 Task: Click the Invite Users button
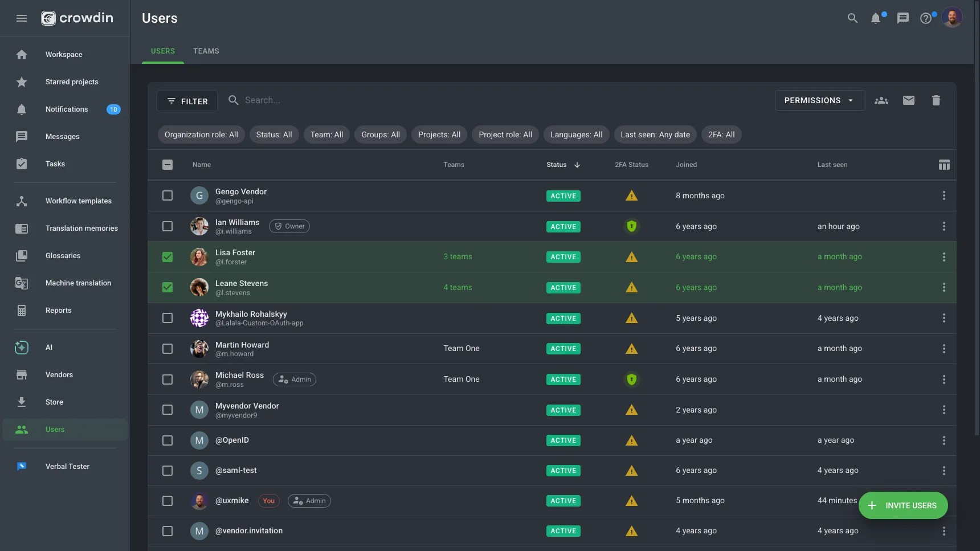903,505
